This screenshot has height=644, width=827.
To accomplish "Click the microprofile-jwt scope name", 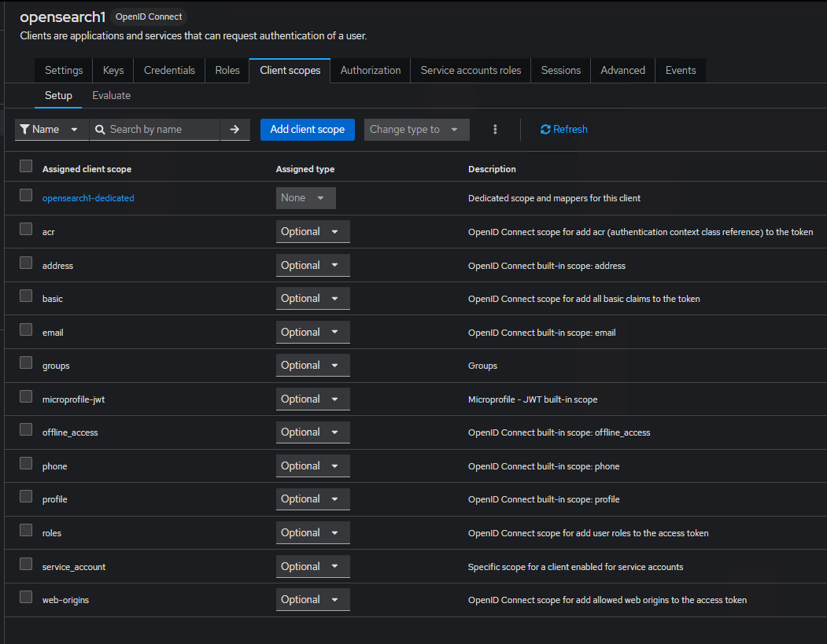I will point(73,399).
